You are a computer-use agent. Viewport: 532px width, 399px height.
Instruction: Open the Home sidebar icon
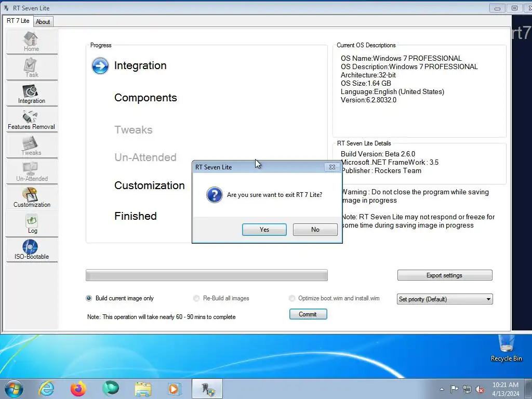point(31,42)
